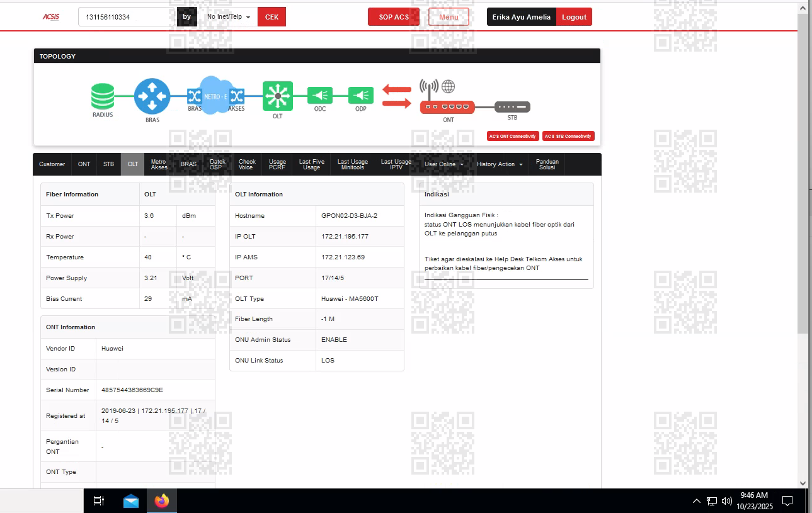Select the RADIUS database icon in topology

coord(103,96)
